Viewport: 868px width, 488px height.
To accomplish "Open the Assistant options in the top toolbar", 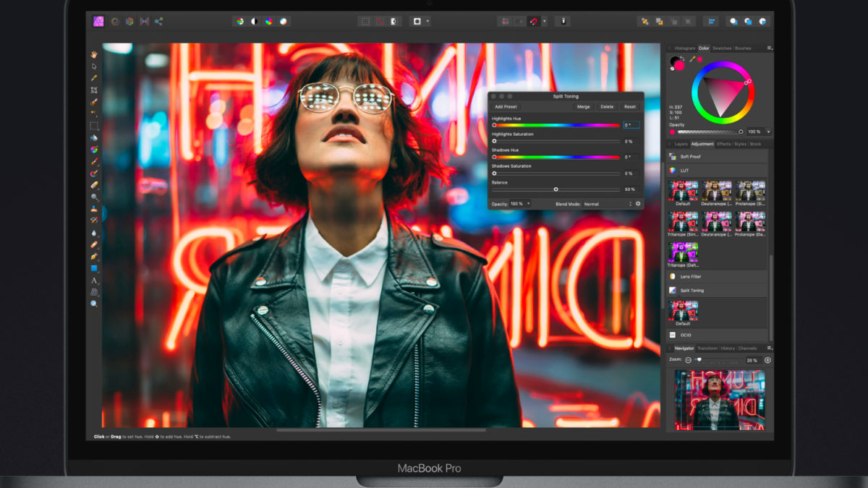I will pos(563,22).
